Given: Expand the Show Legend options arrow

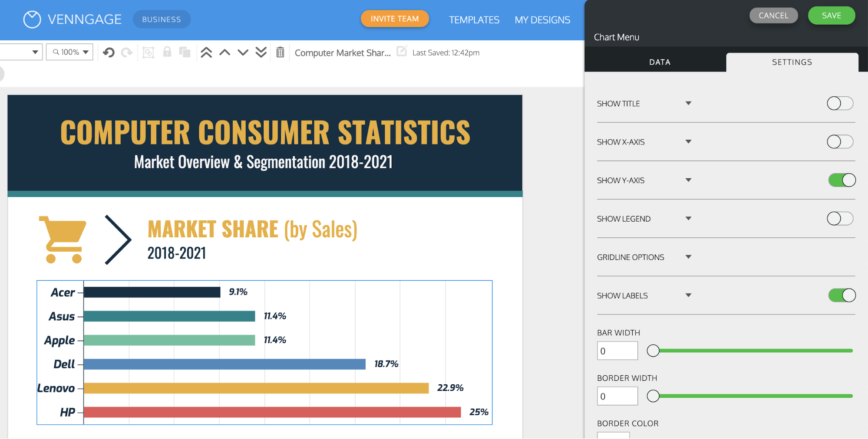Looking at the screenshot, I should click(x=688, y=218).
